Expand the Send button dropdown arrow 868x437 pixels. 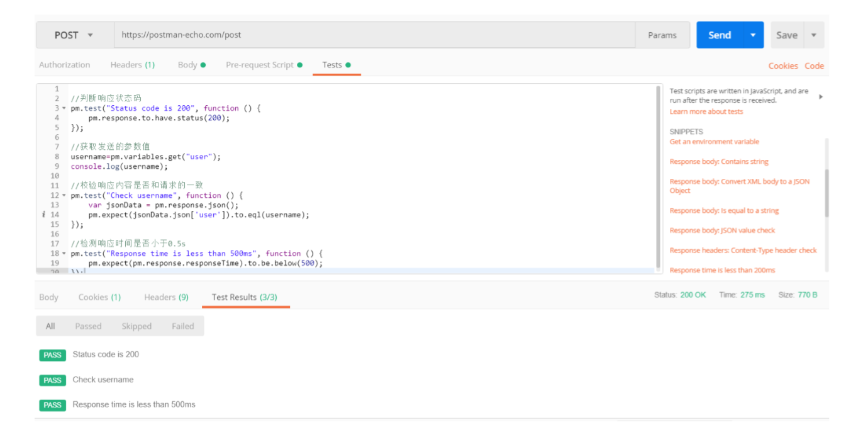coord(752,35)
